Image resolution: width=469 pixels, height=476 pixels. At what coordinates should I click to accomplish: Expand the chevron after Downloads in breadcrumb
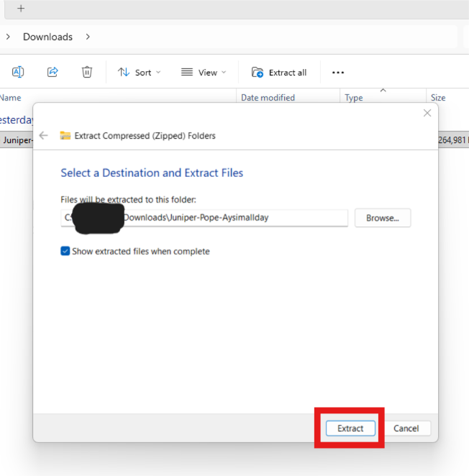tap(88, 37)
